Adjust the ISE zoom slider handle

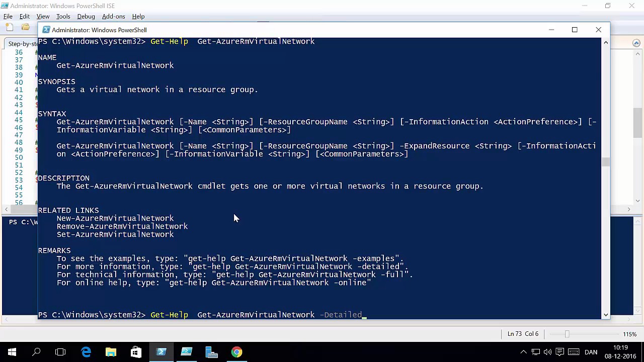pos(567,334)
